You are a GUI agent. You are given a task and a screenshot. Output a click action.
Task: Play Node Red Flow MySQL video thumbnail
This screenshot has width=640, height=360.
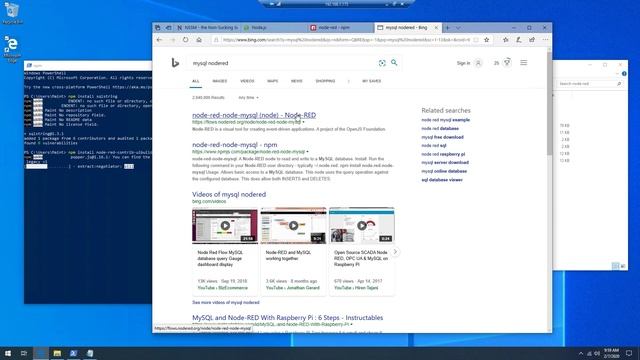coord(225,226)
